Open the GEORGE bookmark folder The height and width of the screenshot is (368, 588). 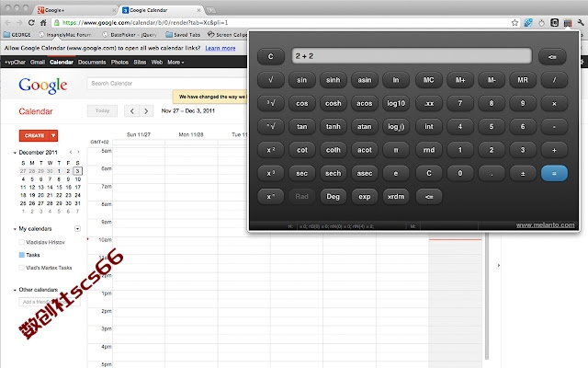pyautogui.click(x=17, y=35)
